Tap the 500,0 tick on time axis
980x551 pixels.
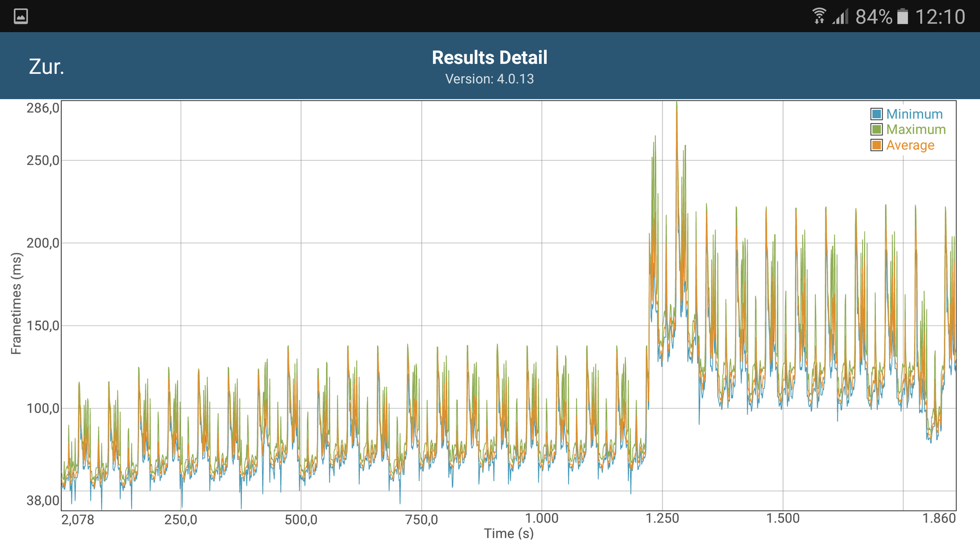tap(301, 520)
